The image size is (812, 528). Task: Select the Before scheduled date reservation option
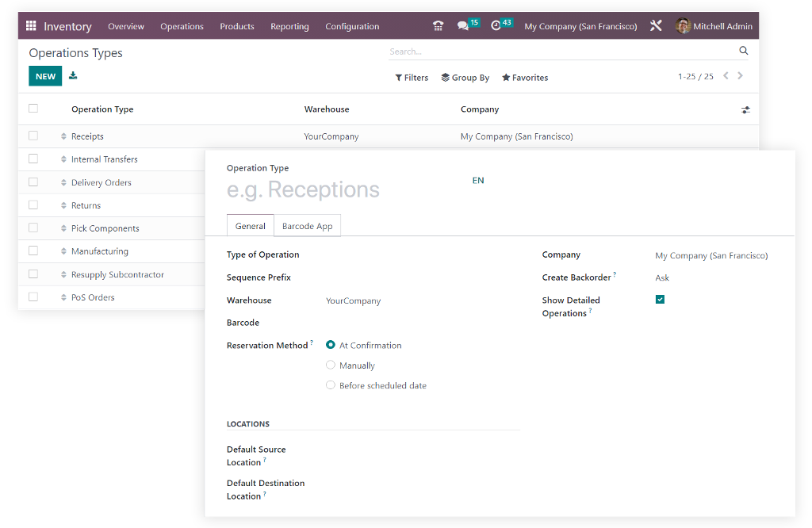click(330, 385)
